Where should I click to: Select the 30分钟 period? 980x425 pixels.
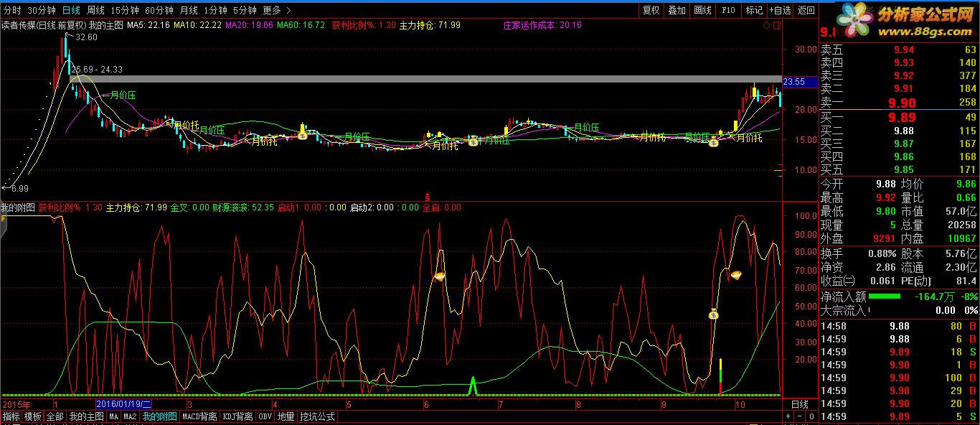point(42,10)
